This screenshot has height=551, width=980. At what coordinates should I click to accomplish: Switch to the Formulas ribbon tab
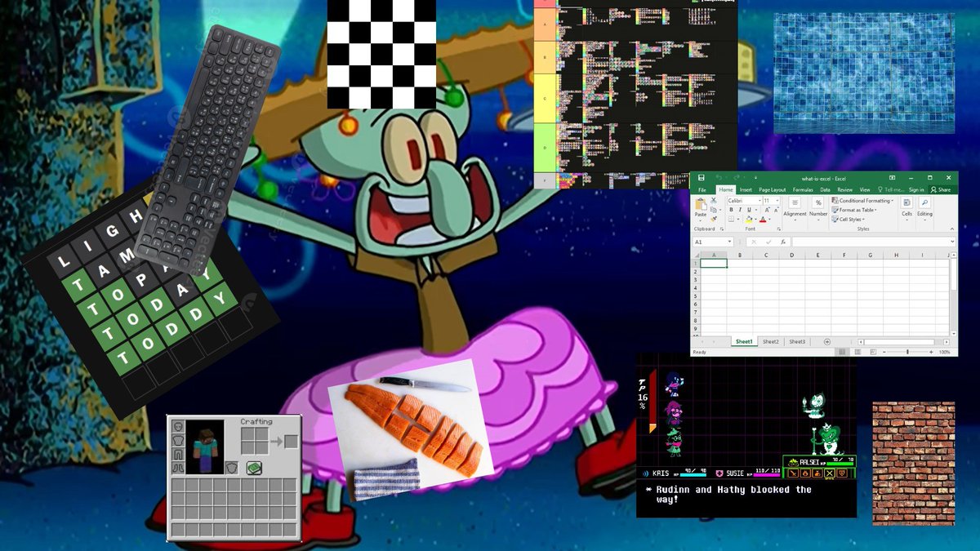tap(803, 189)
